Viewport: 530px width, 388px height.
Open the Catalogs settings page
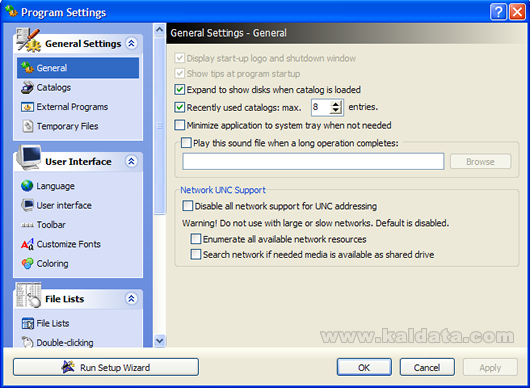[x=54, y=88]
